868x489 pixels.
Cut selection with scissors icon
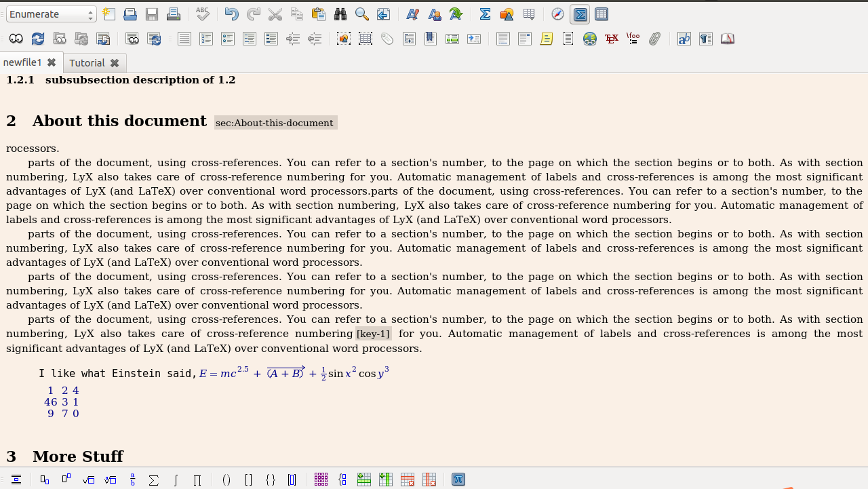275,14
